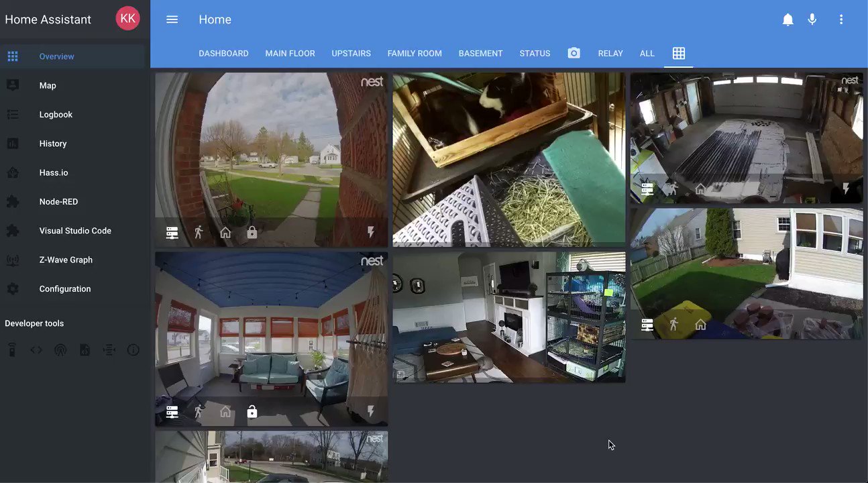Open States developer tool code brackets icon
Viewport: 868px width, 483px height.
pos(36,350)
